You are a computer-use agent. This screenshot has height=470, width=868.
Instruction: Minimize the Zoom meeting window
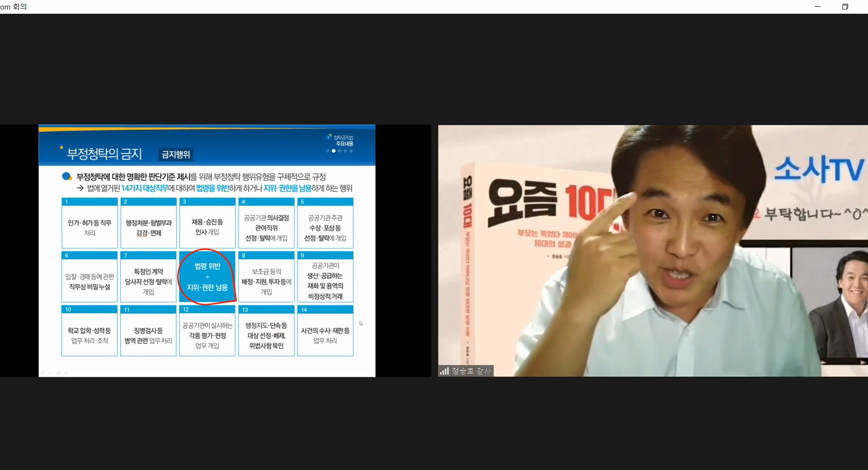click(817, 7)
